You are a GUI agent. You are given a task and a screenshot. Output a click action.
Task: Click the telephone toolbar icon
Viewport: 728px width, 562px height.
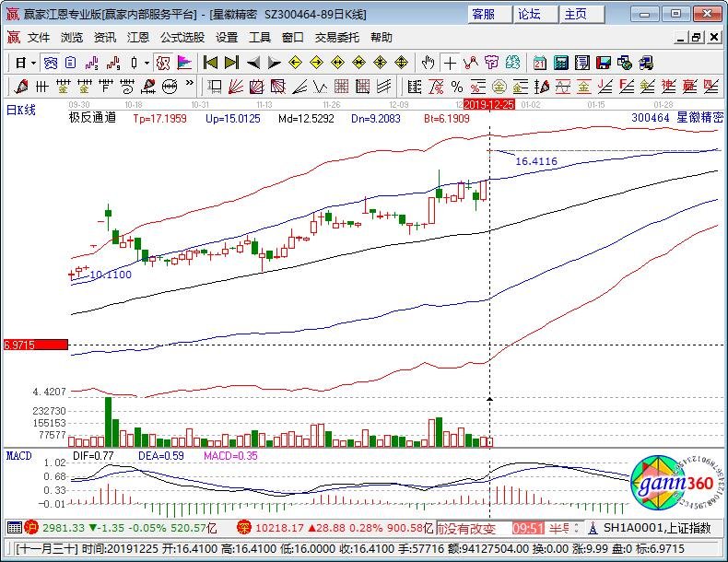(50, 63)
